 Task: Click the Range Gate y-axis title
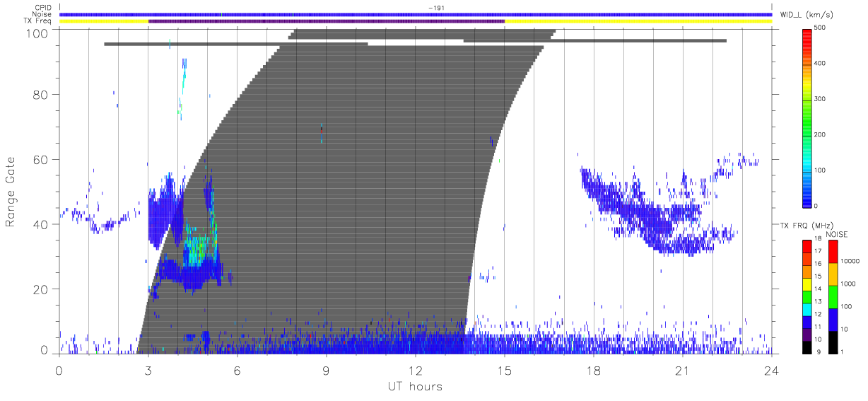11,192
